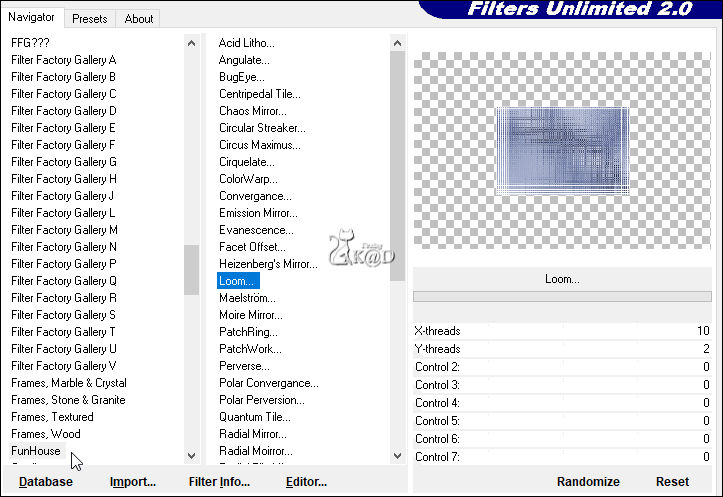This screenshot has height=497, width=723.
Task: Select the Heizenberg's Mirror... filter
Action: point(268,264)
